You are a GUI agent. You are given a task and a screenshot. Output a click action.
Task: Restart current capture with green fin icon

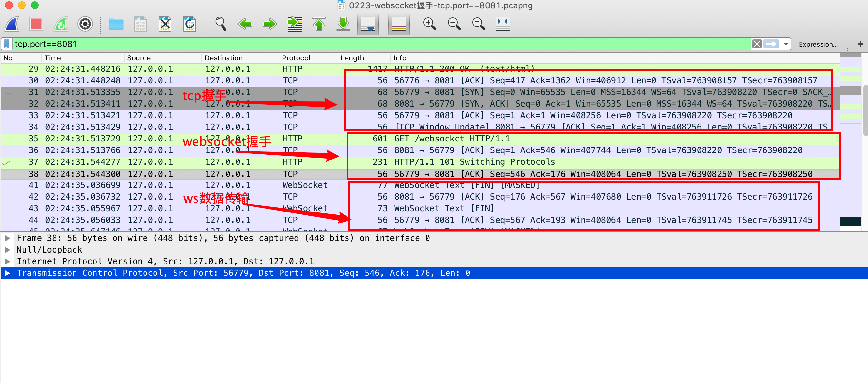(61, 24)
